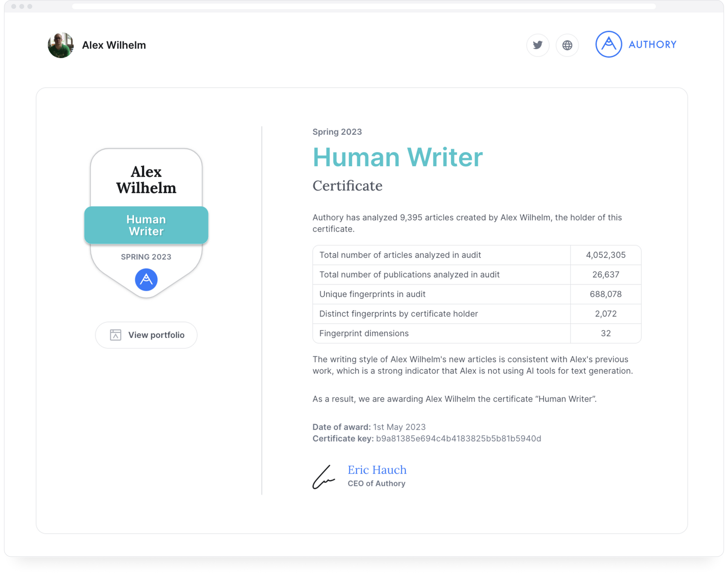Click the browser address bar

364,7
